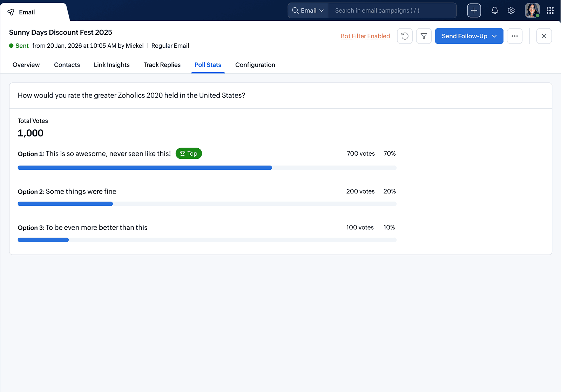Screen dimensions: 561x392
Task: Open the Configuration tab
Action: point(255,65)
